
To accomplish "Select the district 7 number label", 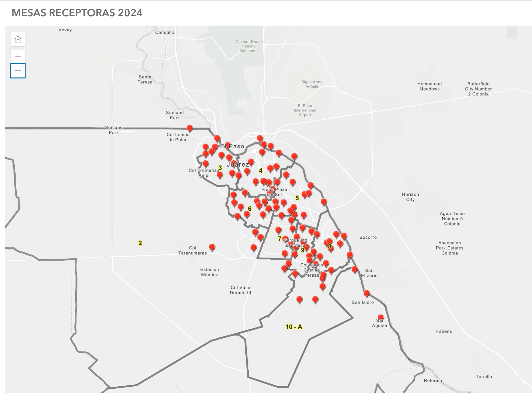I will (x=280, y=239).
